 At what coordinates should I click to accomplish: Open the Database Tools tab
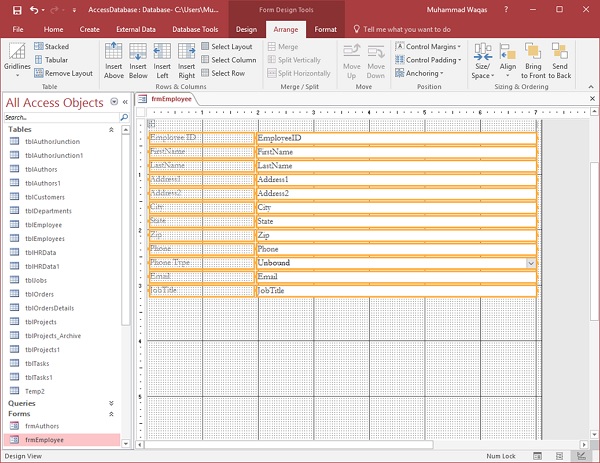click(195, 30)
